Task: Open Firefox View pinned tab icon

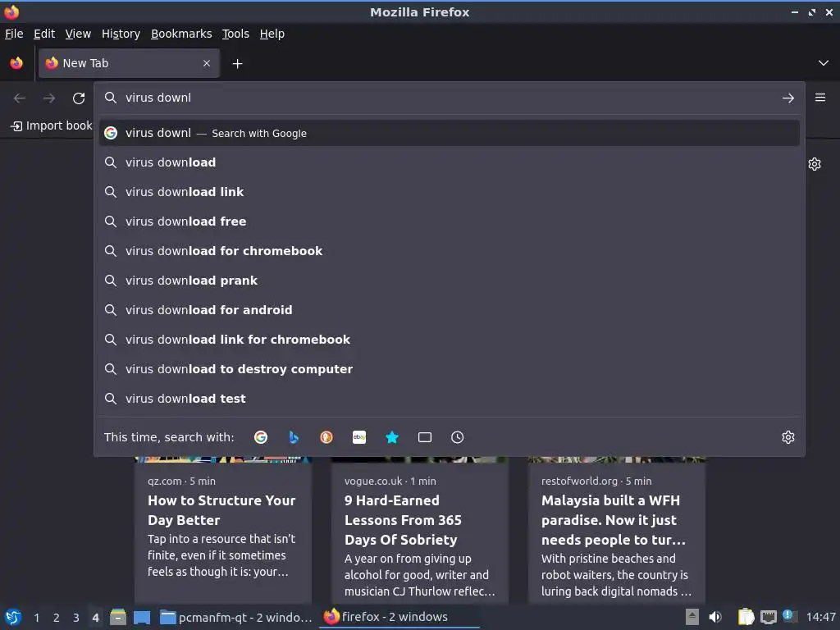Action: pos(16,63)
